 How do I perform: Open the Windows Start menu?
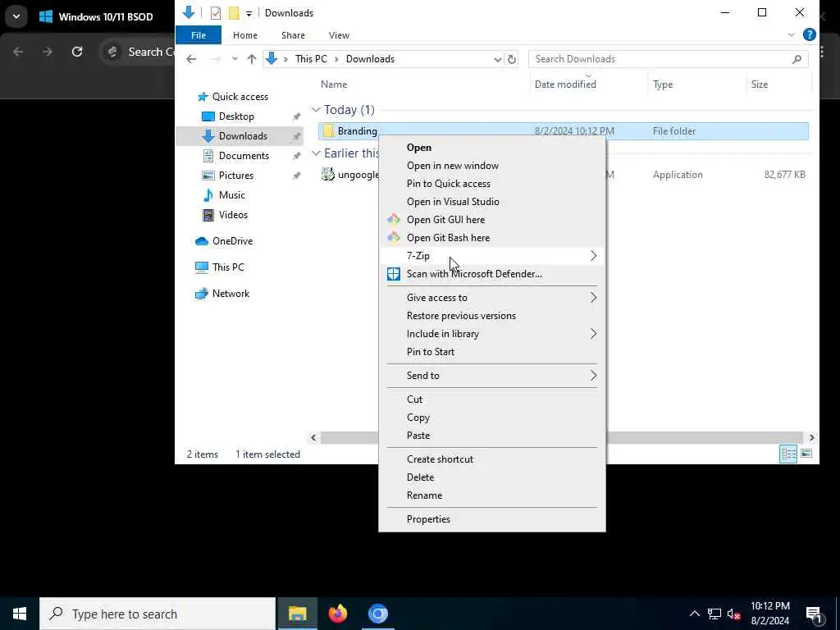20,614
